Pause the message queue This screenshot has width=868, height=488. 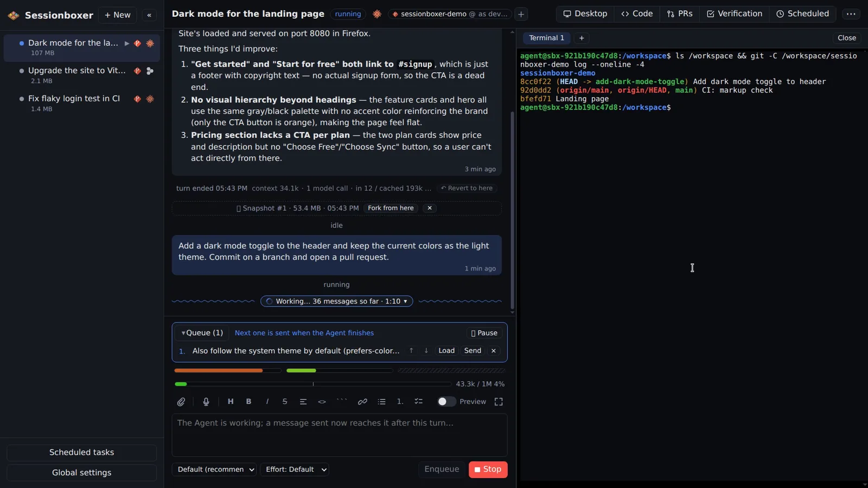click(484, 333)
